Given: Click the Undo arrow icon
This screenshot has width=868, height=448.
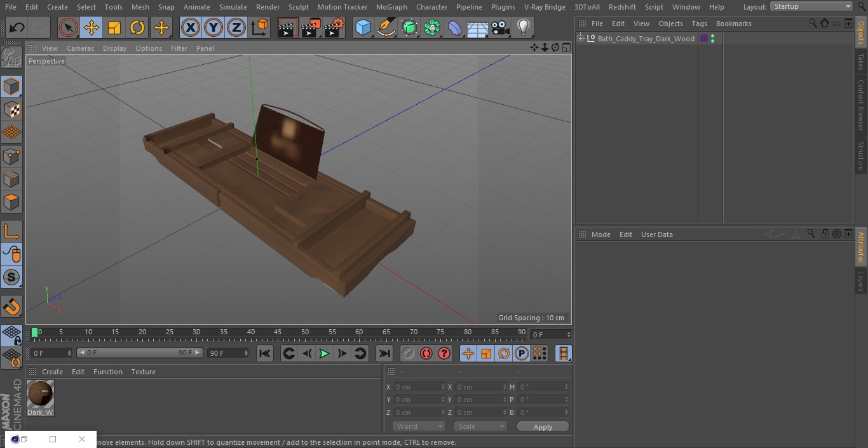Looking at the screenshot, I should (x=17, y=28).
